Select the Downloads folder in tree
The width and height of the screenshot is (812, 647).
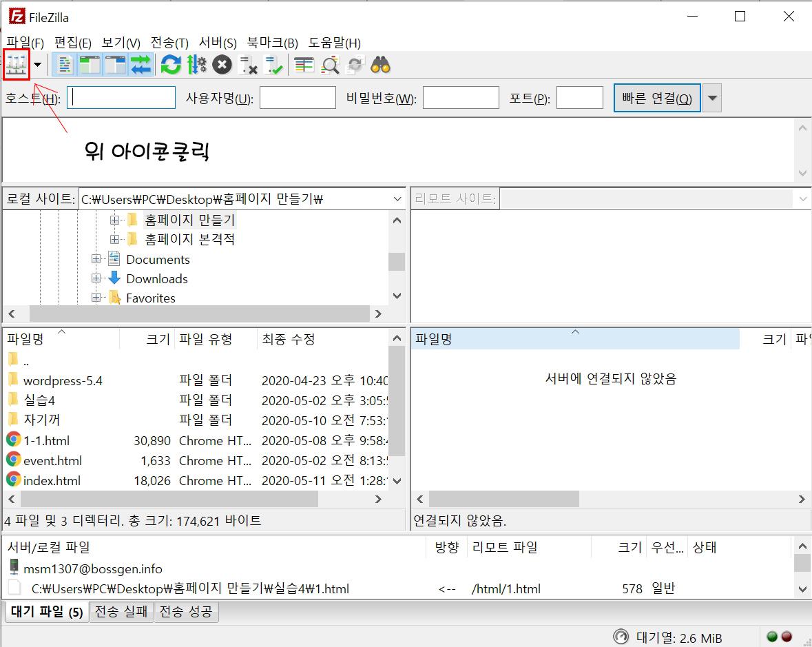[157, 278]
